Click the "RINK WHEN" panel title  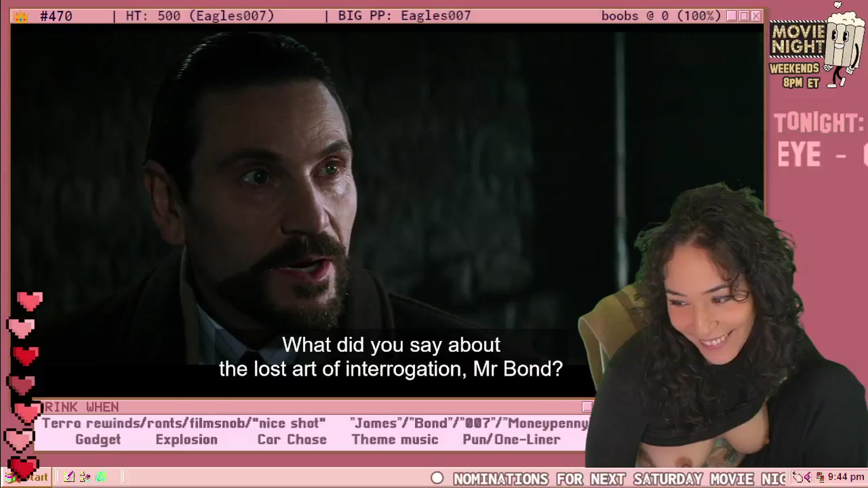click(x=82, y=407)
